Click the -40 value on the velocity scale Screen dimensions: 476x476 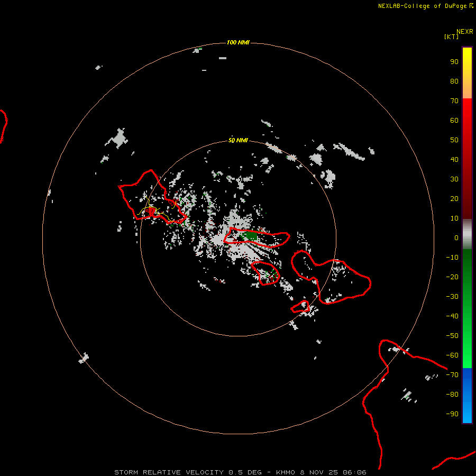452,316
